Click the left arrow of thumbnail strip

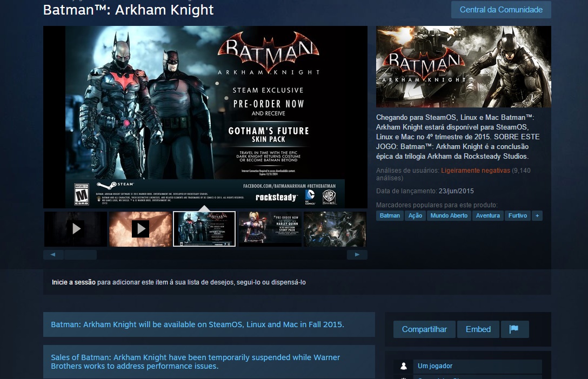(53, 255)
